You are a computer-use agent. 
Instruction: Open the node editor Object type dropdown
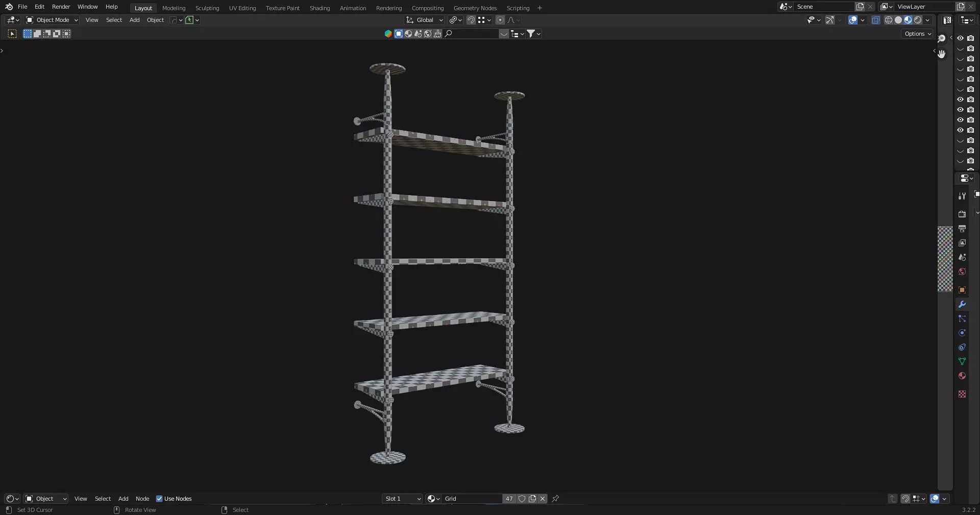pos(46,499)
